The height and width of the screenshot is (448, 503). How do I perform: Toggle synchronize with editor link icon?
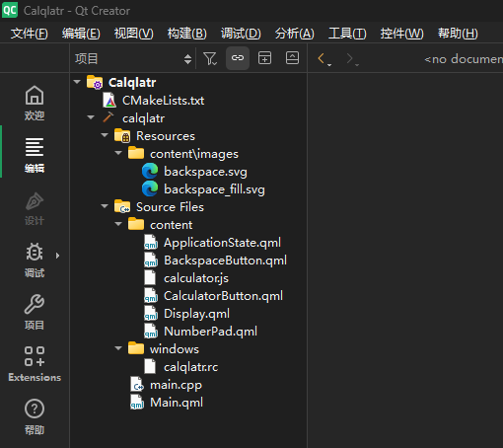click(238, 58)
